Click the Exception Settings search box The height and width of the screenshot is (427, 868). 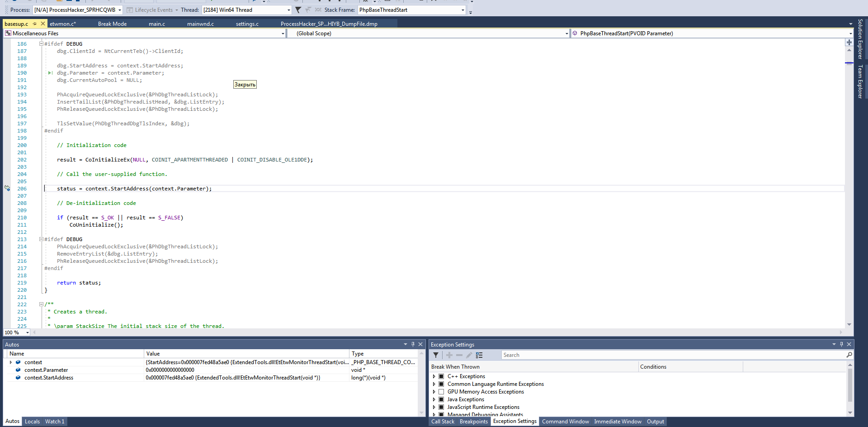(633, 355)
